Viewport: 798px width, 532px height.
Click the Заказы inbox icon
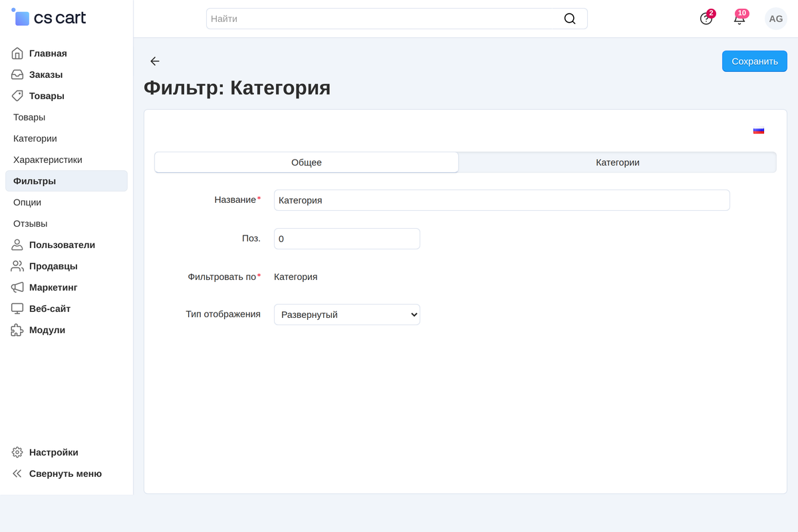(17, 74)
